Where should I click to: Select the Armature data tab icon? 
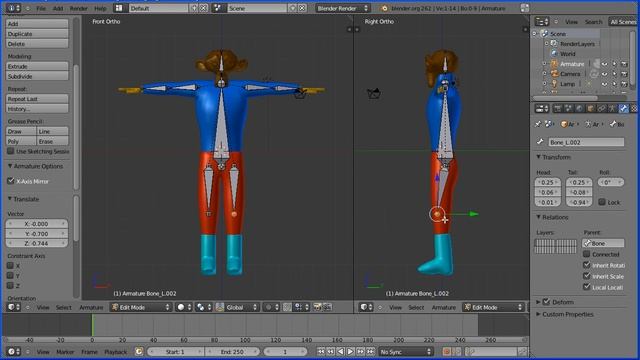[x=612, y=108]
